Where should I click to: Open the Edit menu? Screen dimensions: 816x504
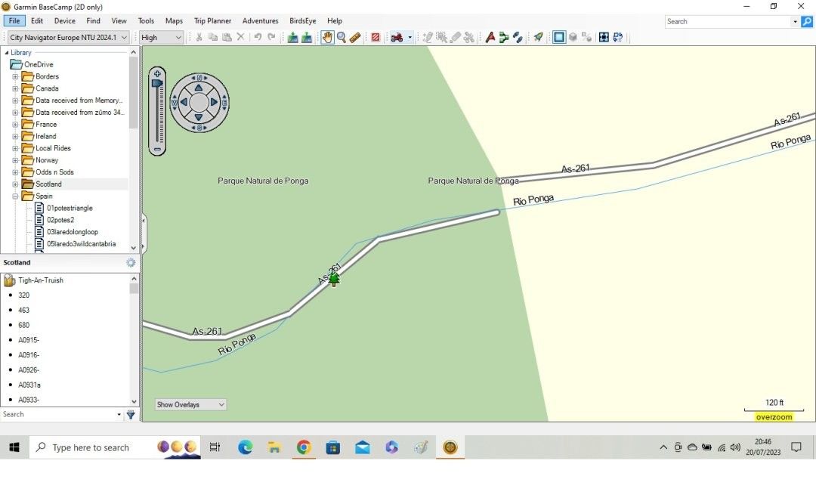tap(37, 21)
